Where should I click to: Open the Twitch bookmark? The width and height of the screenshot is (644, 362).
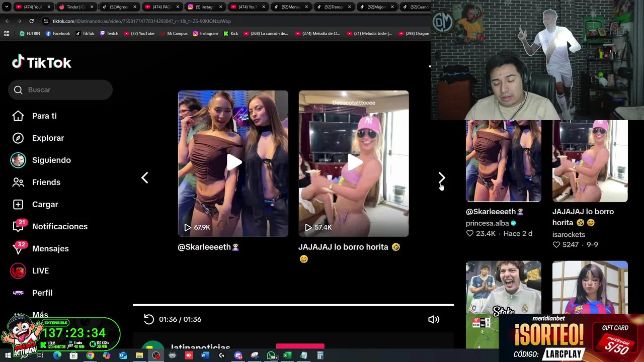tap(109, 34)
